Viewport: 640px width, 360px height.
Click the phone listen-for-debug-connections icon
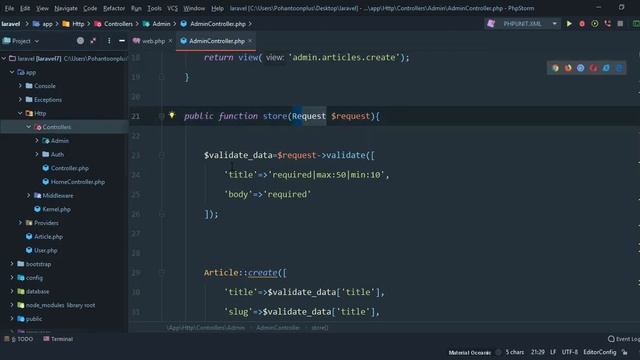(x=608, y=24)
